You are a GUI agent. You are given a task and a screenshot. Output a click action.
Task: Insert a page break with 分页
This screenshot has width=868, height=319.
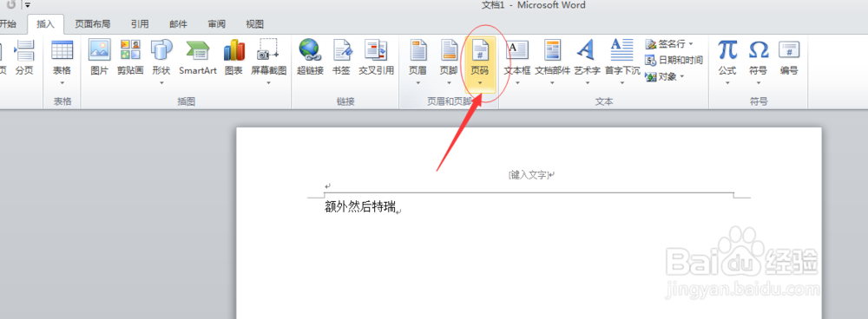(23, 58)
